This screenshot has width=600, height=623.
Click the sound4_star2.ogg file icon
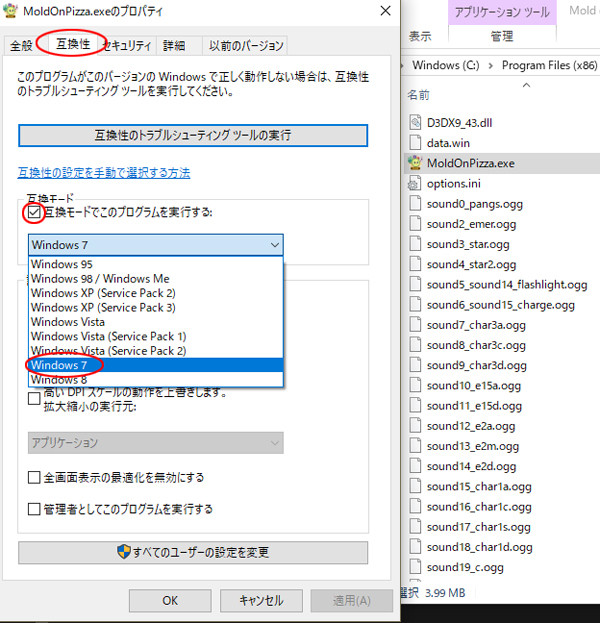415,264
